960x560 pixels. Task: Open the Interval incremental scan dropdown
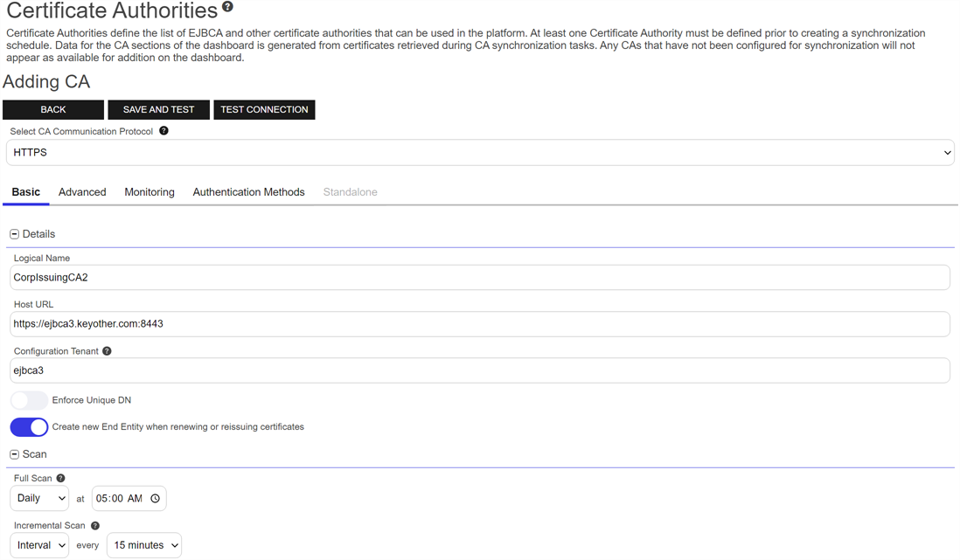click(39, 545)
